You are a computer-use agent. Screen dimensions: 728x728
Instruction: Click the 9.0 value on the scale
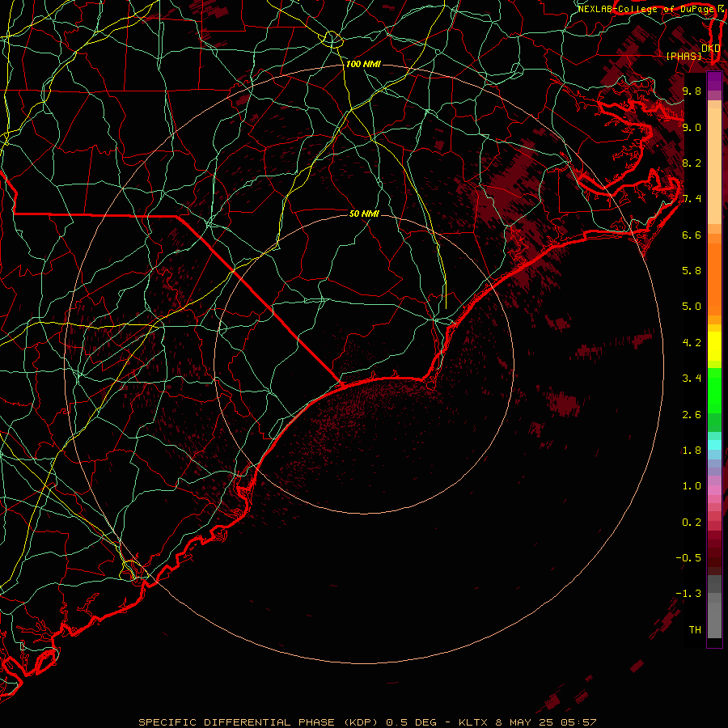click(x=692, y=127)
